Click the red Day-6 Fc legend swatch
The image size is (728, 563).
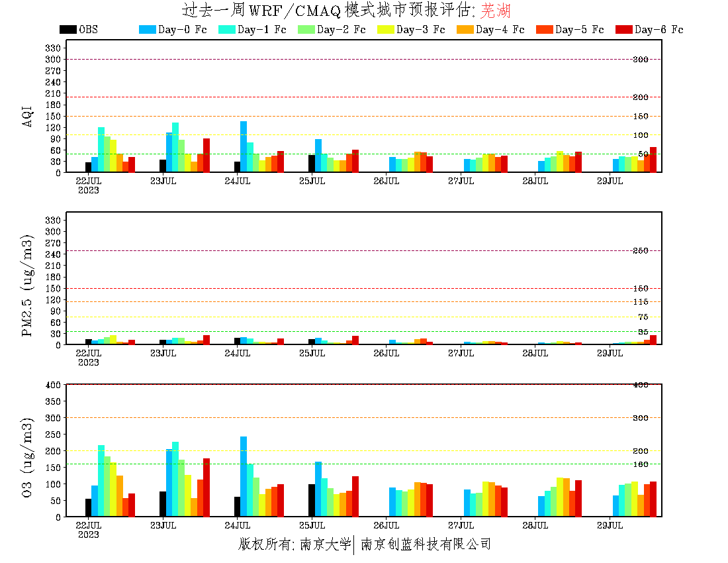click(623, 29)
